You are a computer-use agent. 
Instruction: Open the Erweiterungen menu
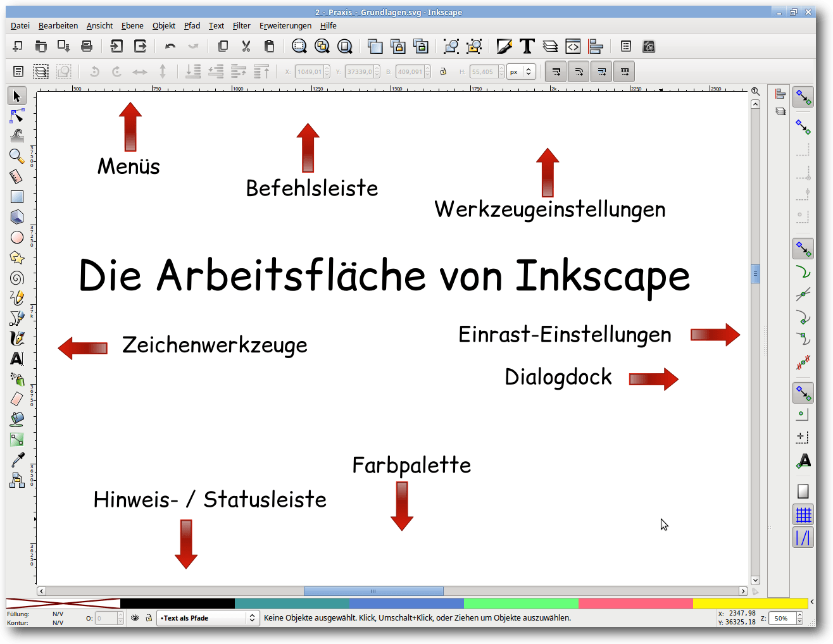coord(285,26)
